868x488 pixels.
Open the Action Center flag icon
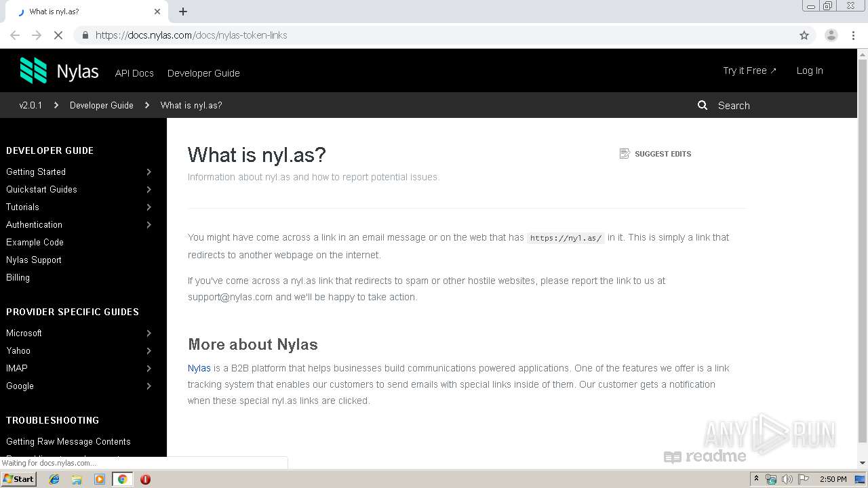804,479
